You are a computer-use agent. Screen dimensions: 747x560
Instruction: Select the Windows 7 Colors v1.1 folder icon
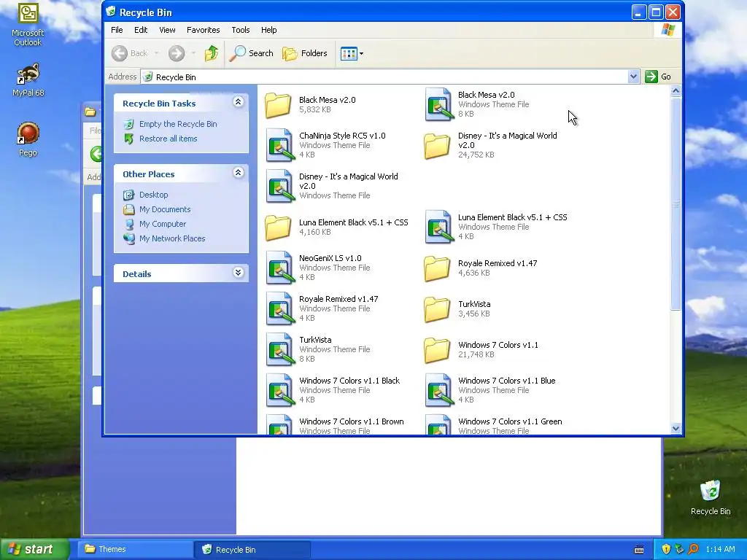tap(437, 349)
